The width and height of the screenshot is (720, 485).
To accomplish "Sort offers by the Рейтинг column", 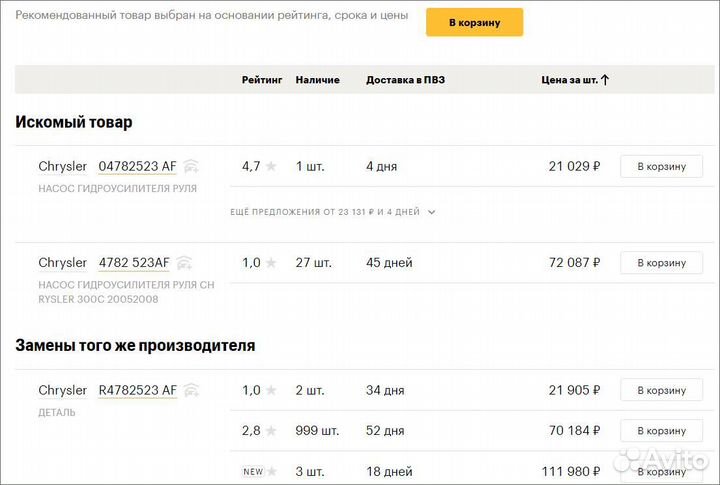I will tap(262, 80).
